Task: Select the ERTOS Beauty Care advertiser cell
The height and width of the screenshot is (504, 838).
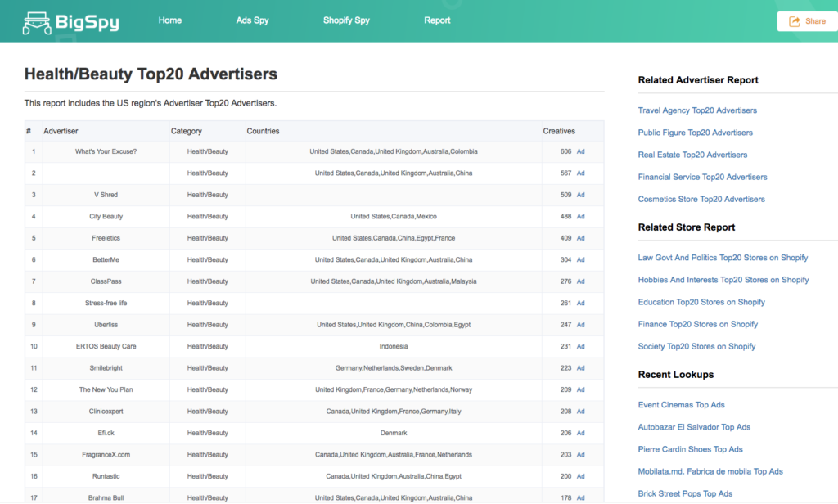Action: (x=106, y=346)
